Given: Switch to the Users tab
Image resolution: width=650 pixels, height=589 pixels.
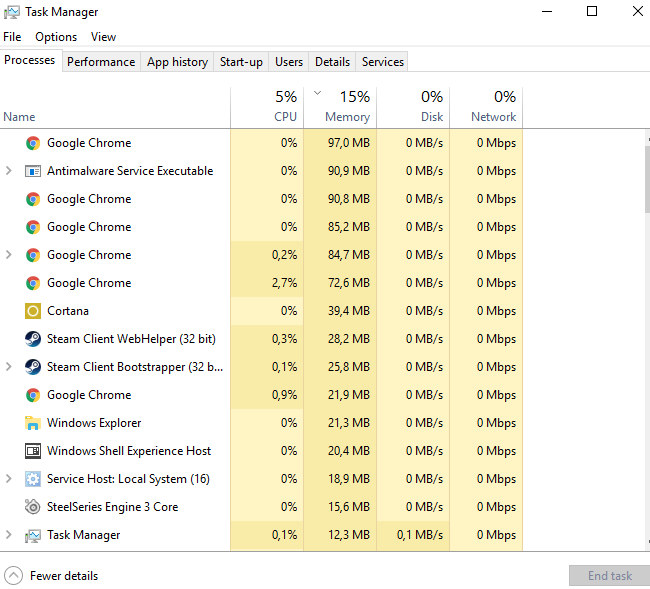Looking at the screenshot, I should pos(289,62).
